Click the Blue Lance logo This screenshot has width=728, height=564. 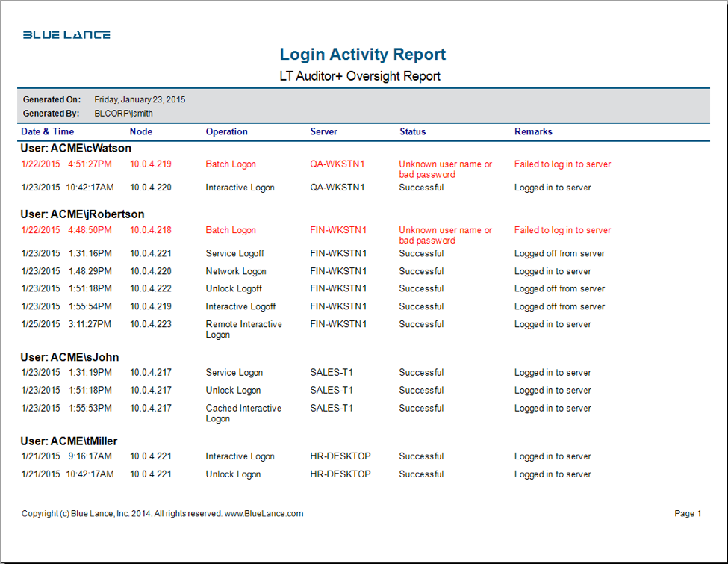66,35
